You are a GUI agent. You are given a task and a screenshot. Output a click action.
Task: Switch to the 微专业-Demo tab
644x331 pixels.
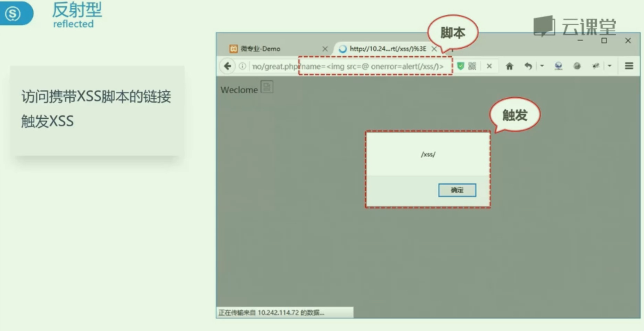[261, 49]
